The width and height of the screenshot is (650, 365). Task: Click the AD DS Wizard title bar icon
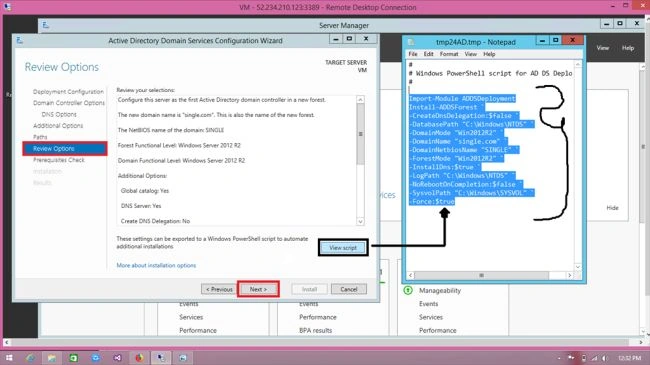click(x=19, y=40)
